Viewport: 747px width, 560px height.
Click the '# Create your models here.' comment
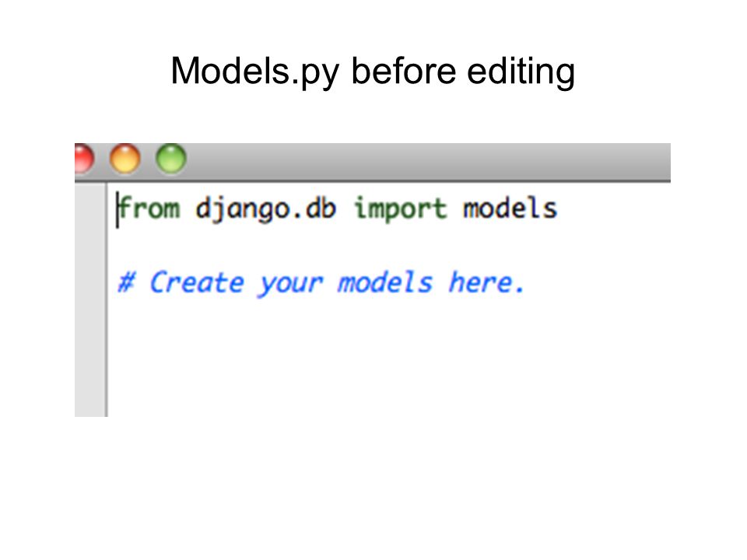click(321, 283)
